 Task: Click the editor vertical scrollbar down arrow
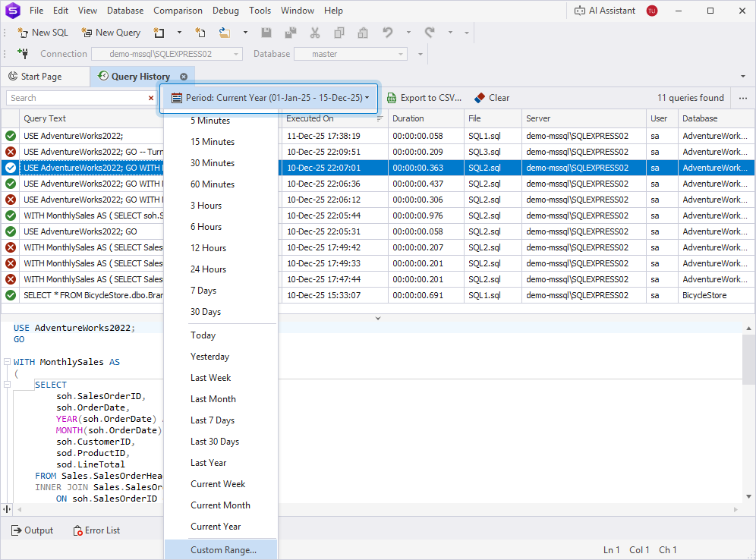[748, 497]
